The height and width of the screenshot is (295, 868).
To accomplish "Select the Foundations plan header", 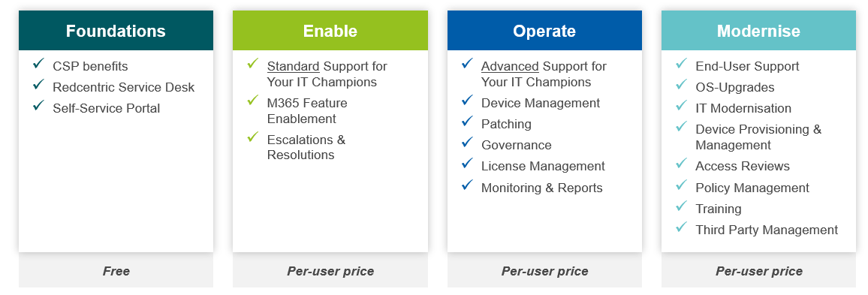I will tap(116, 31).
